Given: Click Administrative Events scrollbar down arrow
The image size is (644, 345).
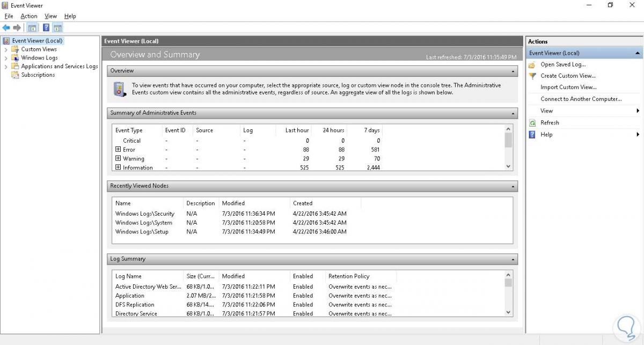Looking at the screenshot, I should tap(509, 167).
